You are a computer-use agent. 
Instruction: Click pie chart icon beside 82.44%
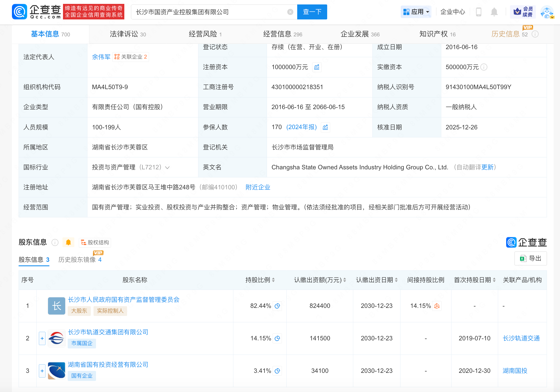point(277,306)
